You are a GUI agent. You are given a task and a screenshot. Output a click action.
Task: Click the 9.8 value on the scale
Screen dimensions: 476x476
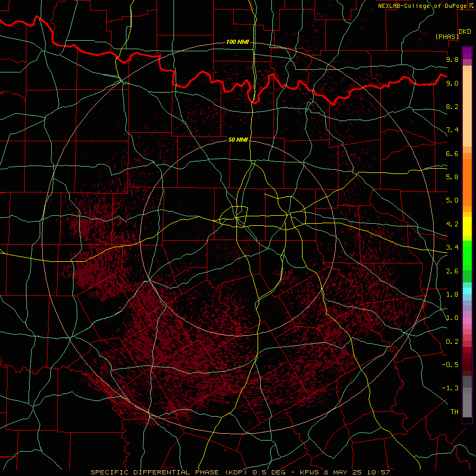point(452,59)
